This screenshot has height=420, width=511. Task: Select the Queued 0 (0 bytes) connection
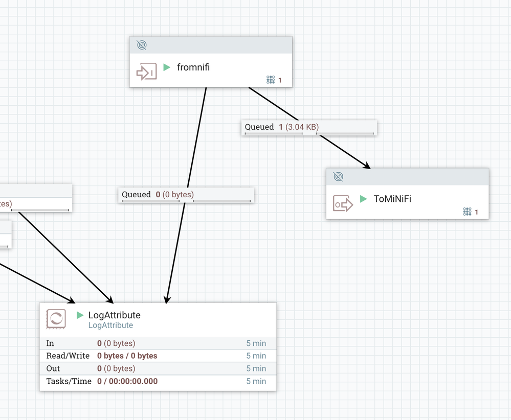186,195
